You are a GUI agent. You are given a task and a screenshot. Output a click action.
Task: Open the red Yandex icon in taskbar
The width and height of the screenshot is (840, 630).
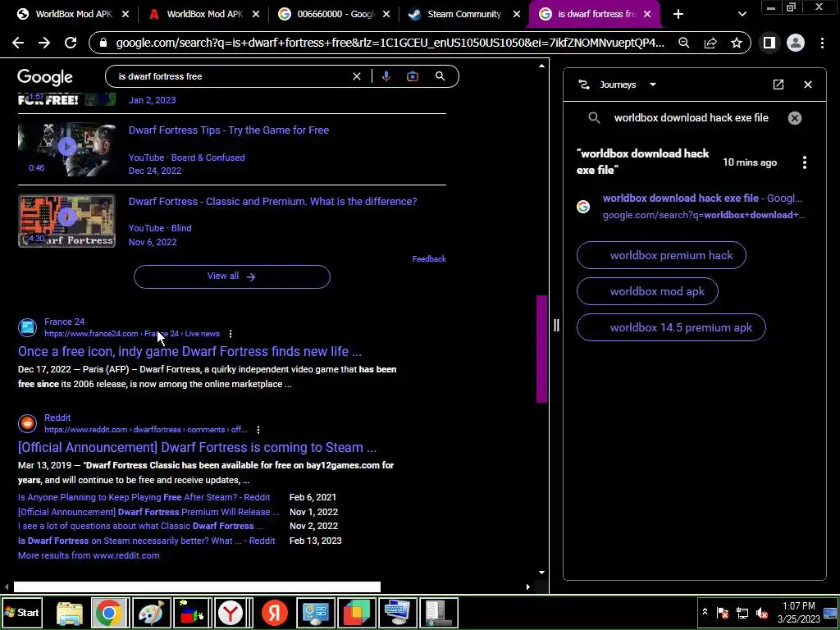[x=274, y=612]
